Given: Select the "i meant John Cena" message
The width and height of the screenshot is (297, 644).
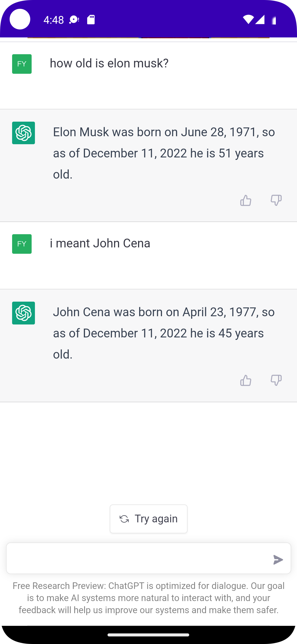Looking at the screenshot, I should click(100, 243).
